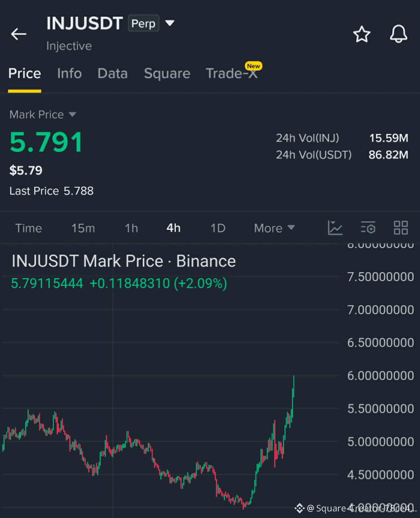Tap the 6.00000000 axis label
The width and height of the screenshot is (420, 518).
[x=381, y=376]
